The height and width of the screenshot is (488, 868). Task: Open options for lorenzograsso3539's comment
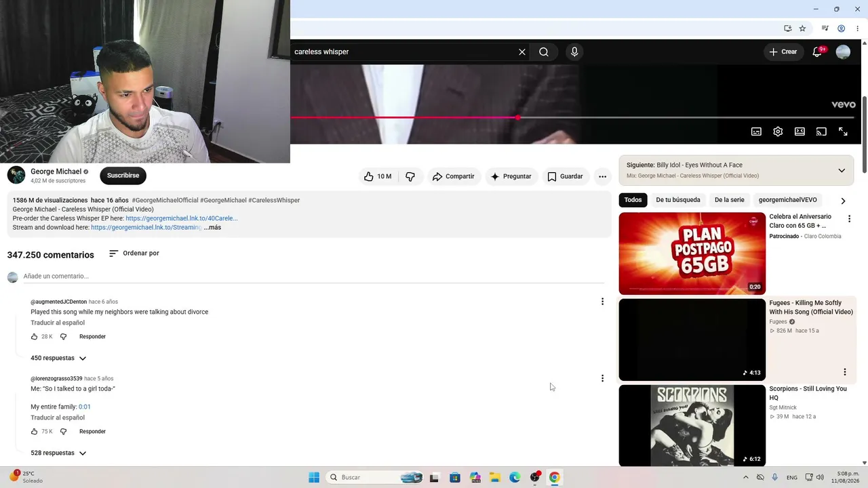point(602,378)
